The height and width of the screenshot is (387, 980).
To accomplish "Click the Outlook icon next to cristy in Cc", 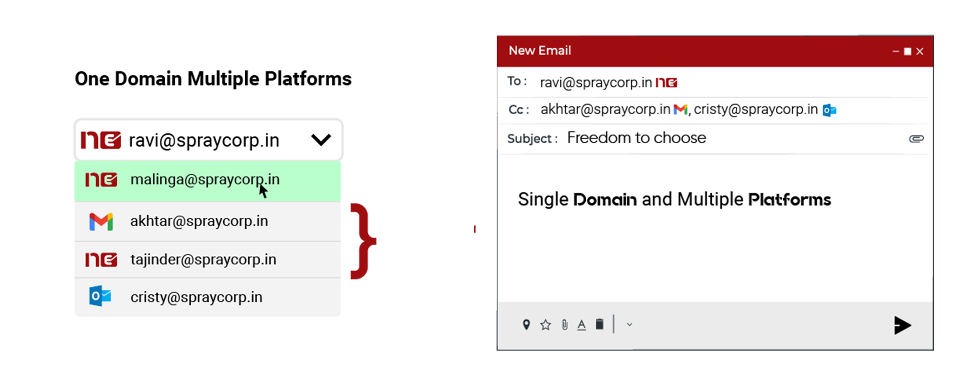I will tap(829, 110).
